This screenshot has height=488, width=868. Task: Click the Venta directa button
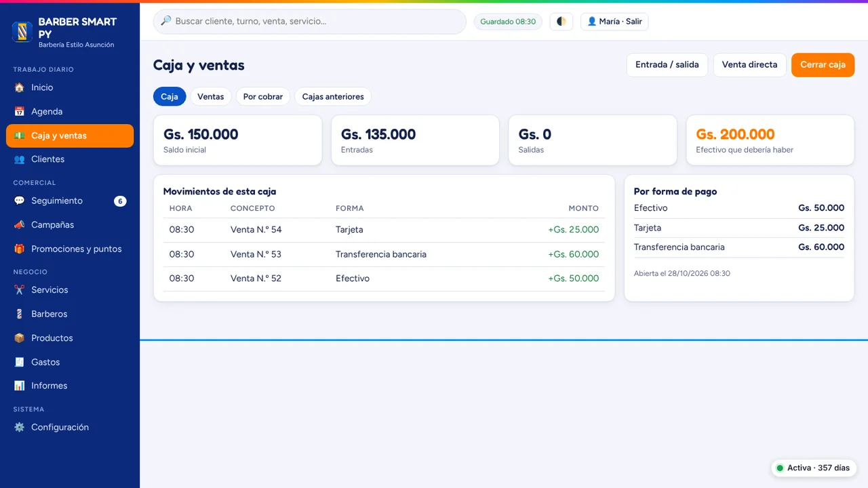click(x=749, y=65)
